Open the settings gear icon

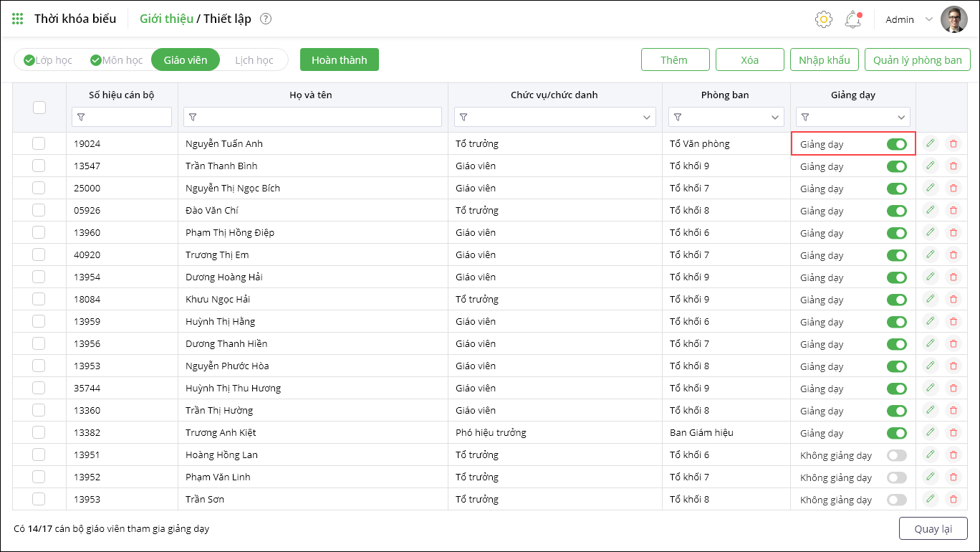pos(824,19)
